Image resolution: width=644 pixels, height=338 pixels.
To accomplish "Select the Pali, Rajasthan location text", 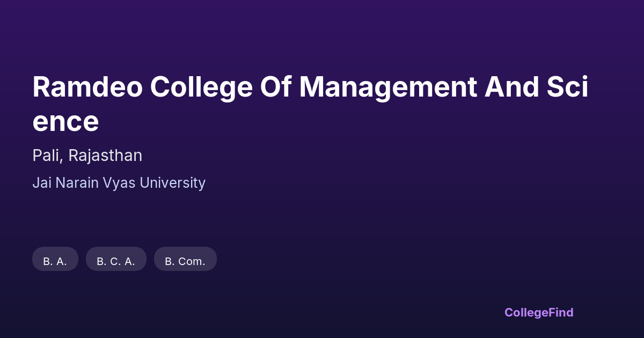I will coord(87,156).
